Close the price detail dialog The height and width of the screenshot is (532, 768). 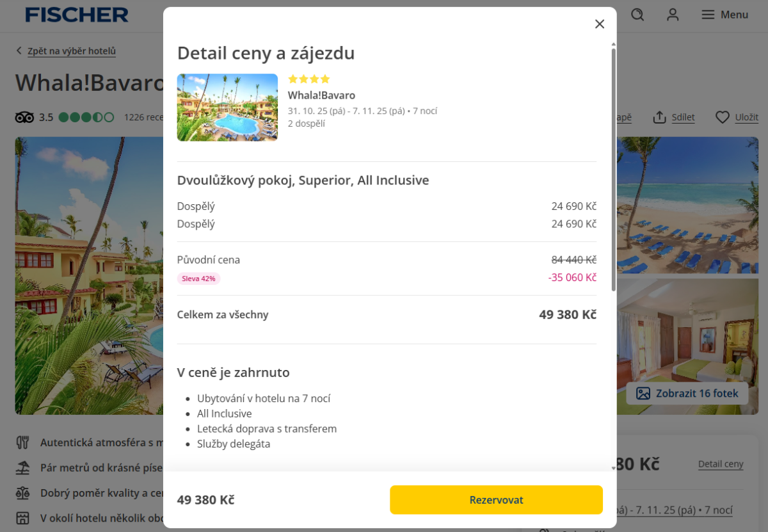pos(600,24)
